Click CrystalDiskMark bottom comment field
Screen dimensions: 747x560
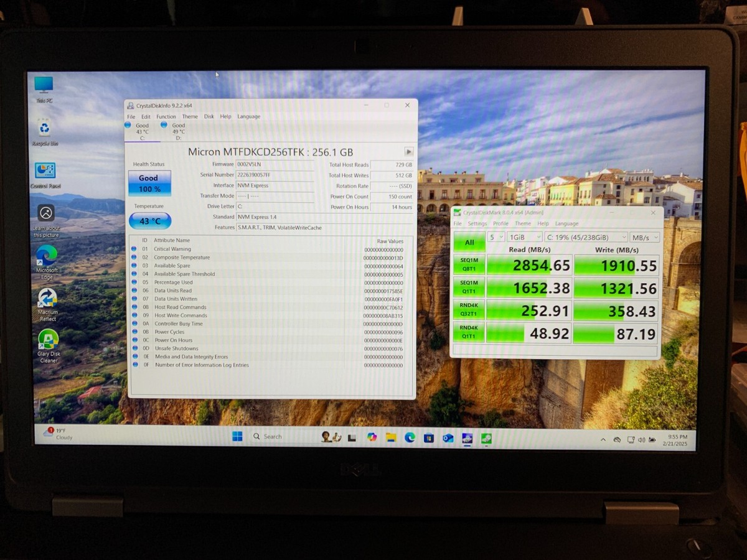[x=555, y=351]
